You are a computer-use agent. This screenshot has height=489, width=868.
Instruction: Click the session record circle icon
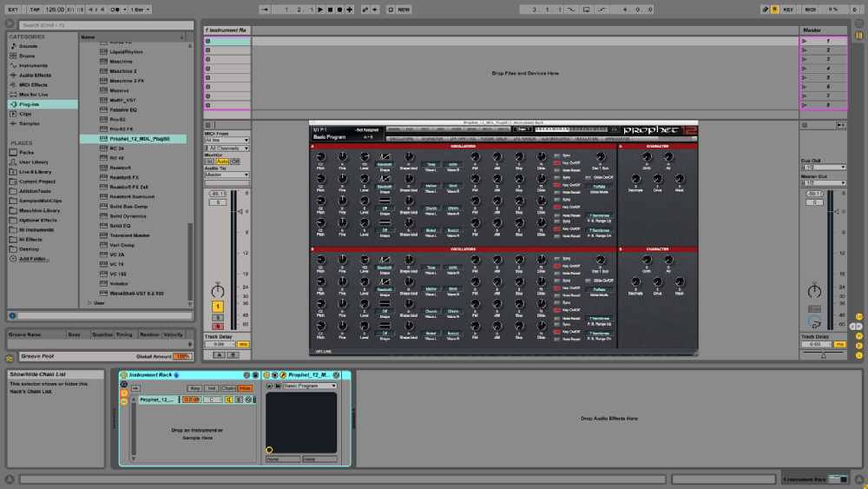(x=391, y=10)
